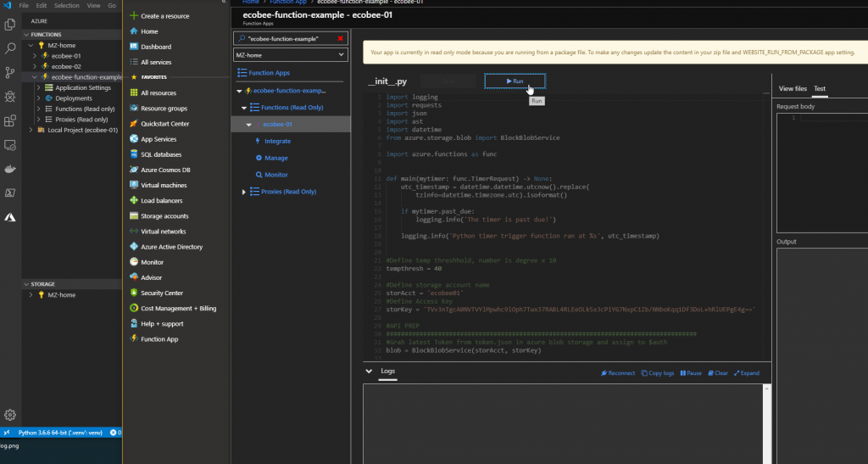Click the SQL databases icon
The width and height of the screenshot is (868, 464).
[133, 154]
